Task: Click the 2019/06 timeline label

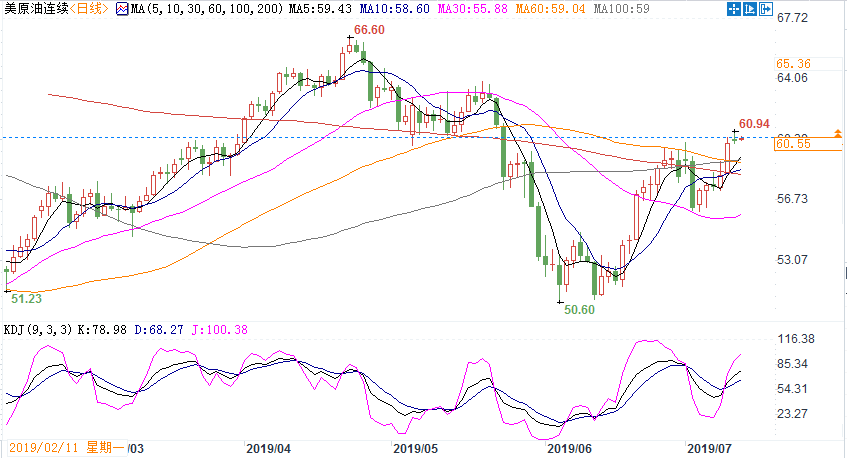Action: click(x=571, y=447)
